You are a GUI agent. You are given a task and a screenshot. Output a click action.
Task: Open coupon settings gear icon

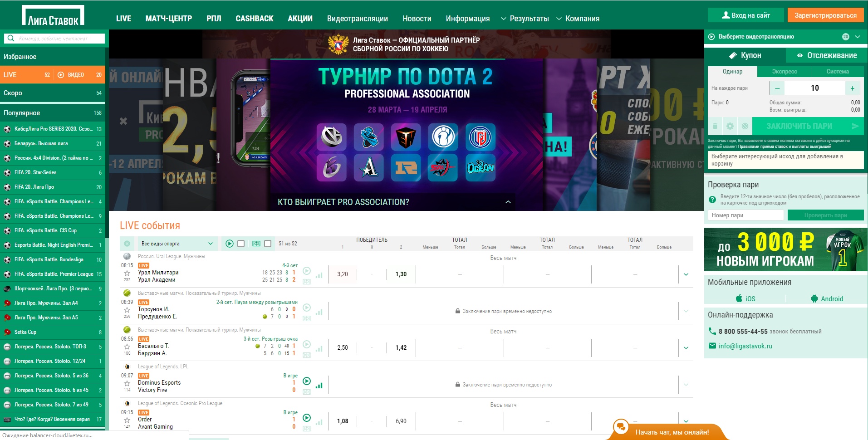pyautogui.click(x=730, y=126)
